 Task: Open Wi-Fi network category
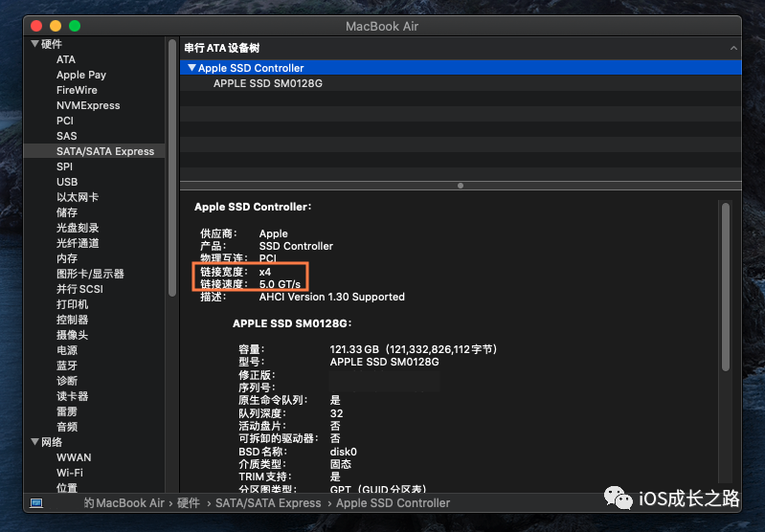tap(70, 473)
